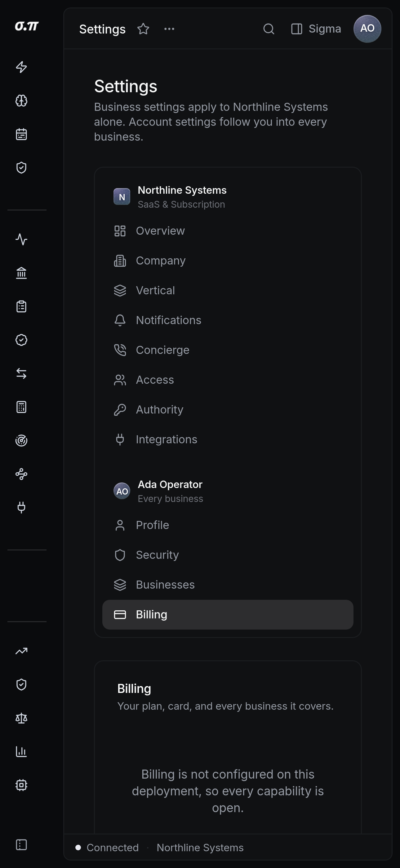Screen dimensions: 400x868
Task: Favorite Settings page with the star icon
Action: [x=143, y=29]
